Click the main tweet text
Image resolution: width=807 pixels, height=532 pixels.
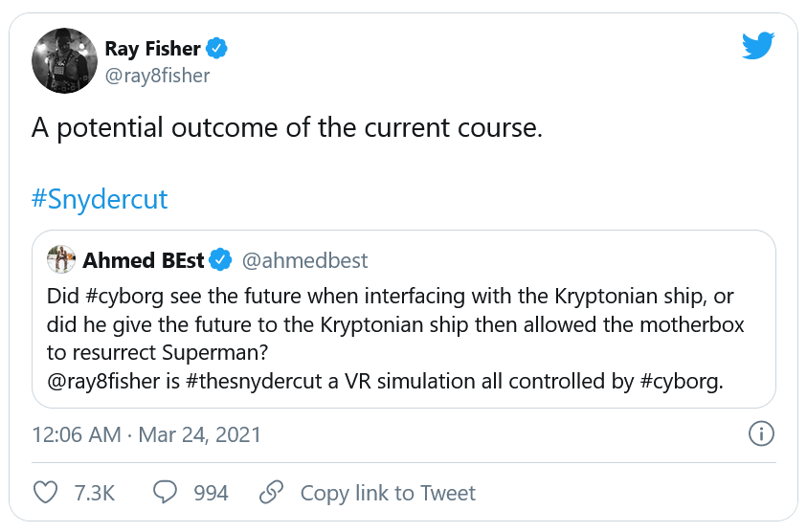(x=287, y=128)
